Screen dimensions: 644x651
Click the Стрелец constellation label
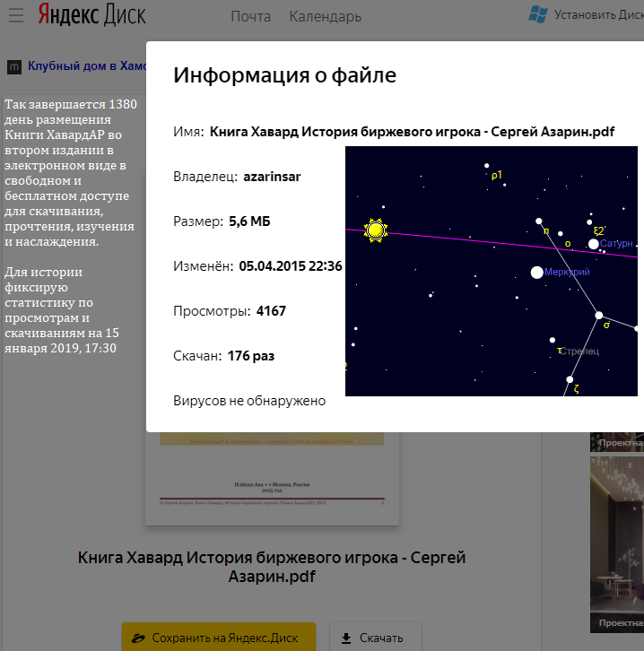[579, 351]
